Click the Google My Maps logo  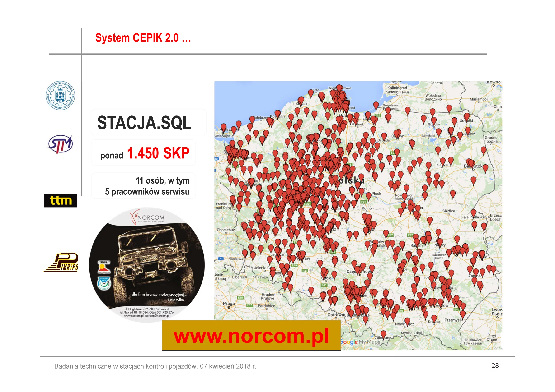[x=360, y=342]
